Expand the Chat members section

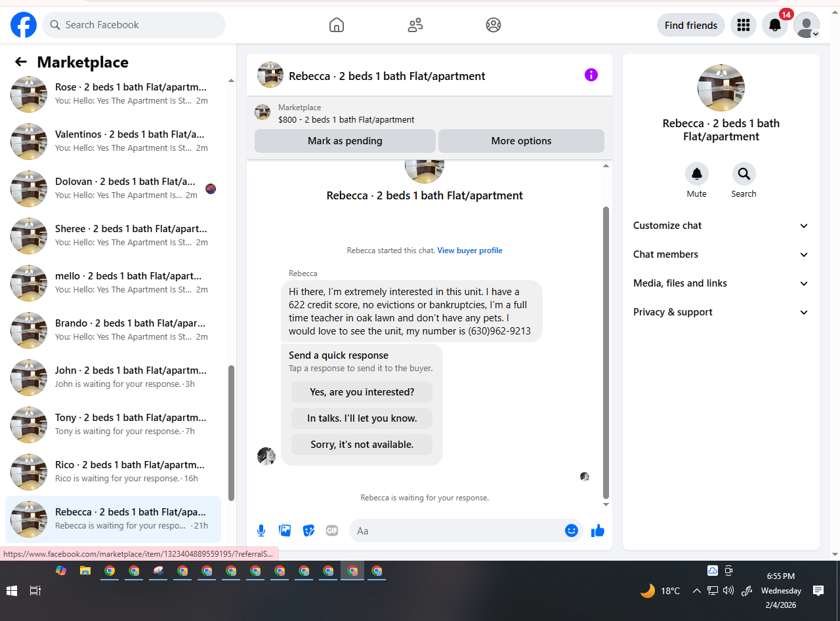tap(721, 254)
